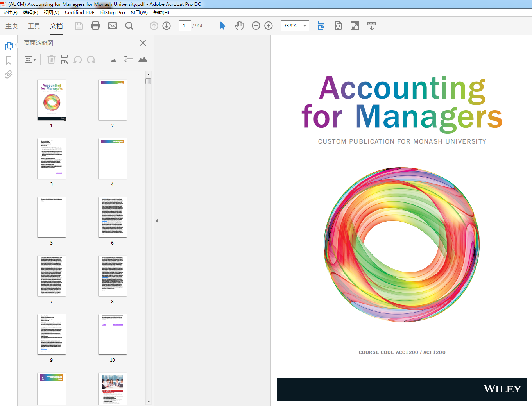532x406 pixels.
Task: Click the fit width scrolling icon
Action: (321, 26)
